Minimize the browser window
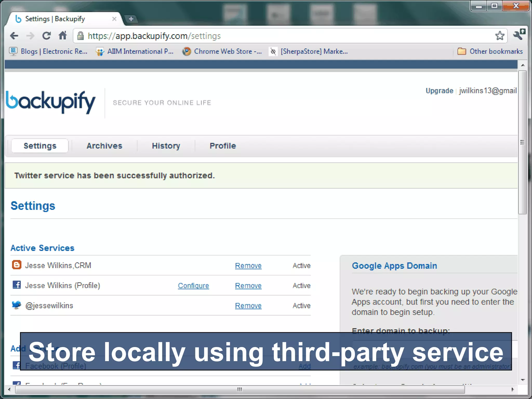 [x=479, y=6]
